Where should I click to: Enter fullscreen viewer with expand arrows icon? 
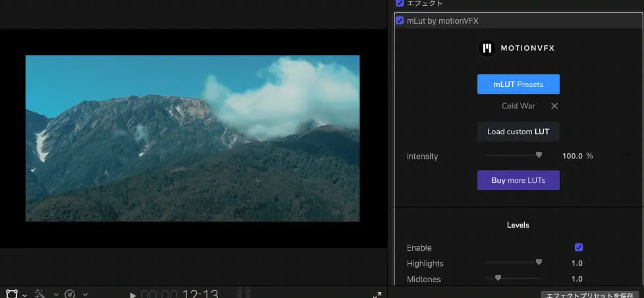[377, 295]
